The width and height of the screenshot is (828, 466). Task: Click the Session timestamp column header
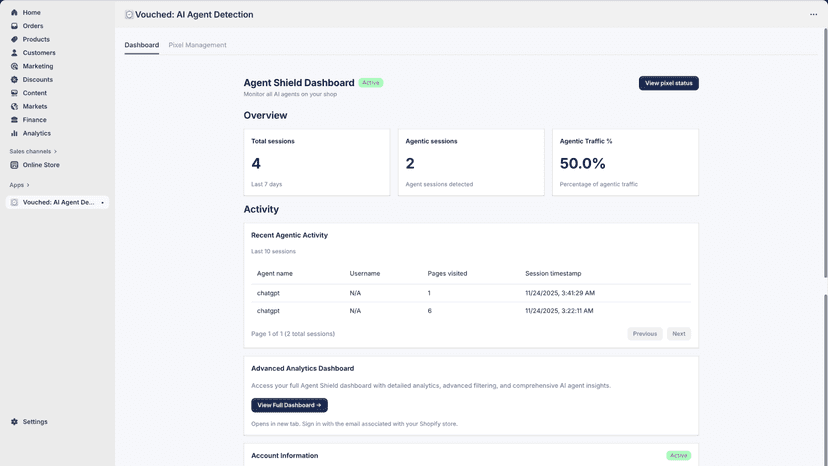pos(553,274)
